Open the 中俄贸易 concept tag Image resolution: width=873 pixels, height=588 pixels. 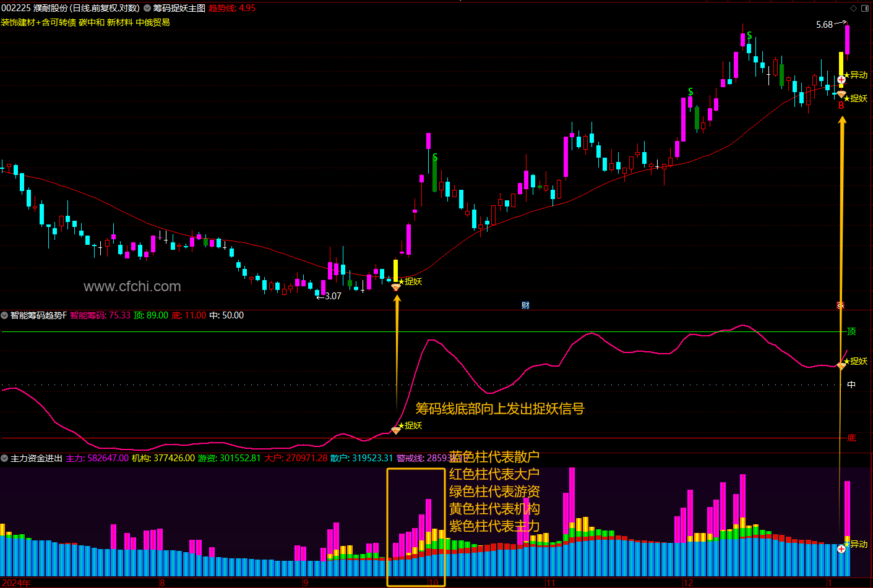coord(153,22)
